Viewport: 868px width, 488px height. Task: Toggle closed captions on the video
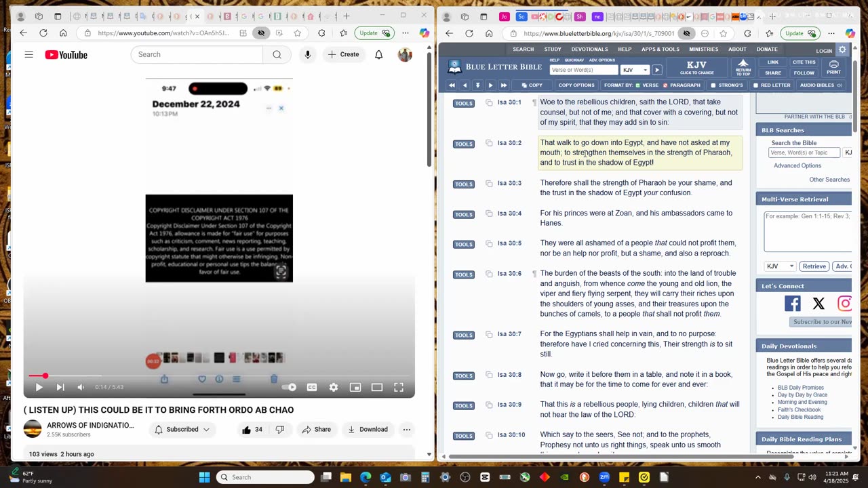pos(312,387)
